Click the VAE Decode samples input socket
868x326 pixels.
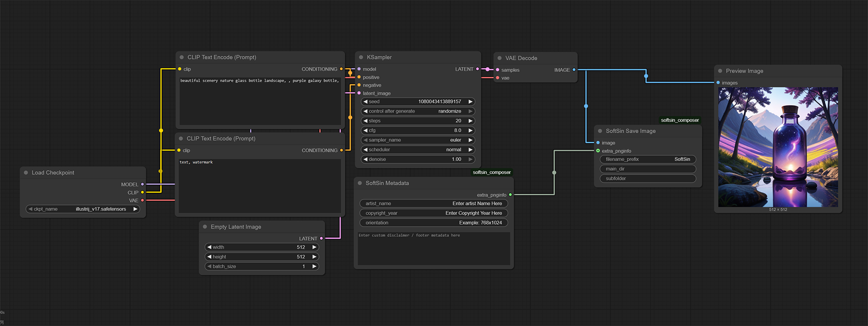click(x=498, y=70)
